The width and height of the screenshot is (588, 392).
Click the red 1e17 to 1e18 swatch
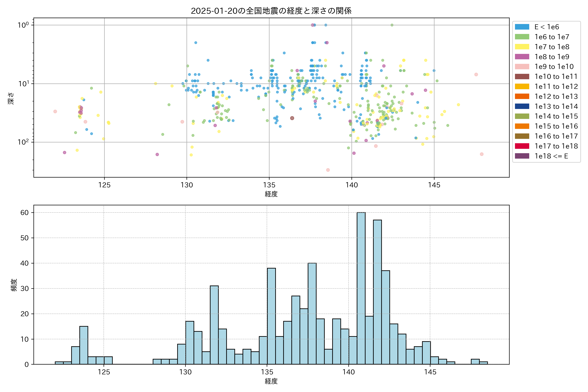(x=522, y=146)
